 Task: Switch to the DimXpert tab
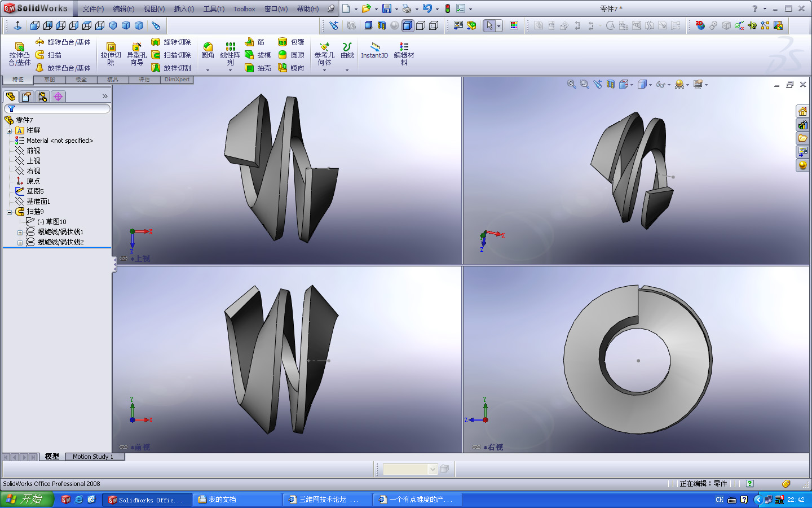click(x=177, y=80)
